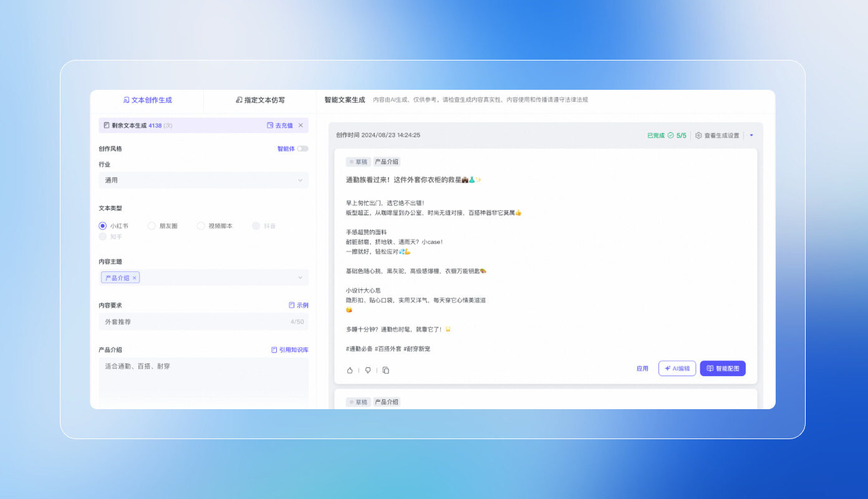Image resolution: width=868 pixels, height=499 pixels.
Task: Close the 剩余文本生成 banner
Action: click(x=301, y=125)
